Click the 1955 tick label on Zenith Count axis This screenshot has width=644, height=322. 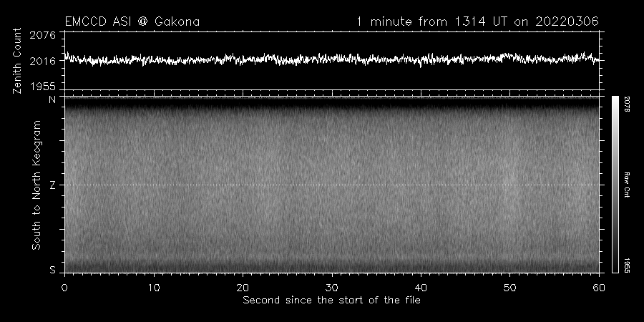point(42,87)
